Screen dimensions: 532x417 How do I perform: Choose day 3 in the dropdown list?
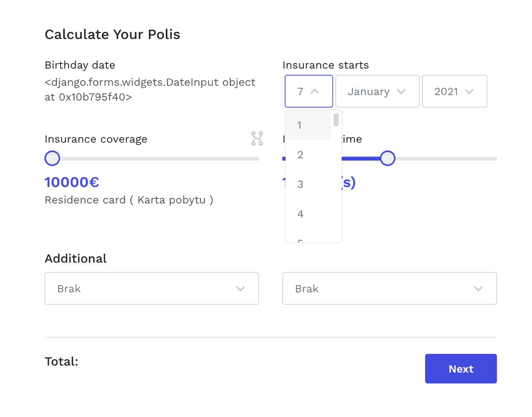(x=308, y=184)
